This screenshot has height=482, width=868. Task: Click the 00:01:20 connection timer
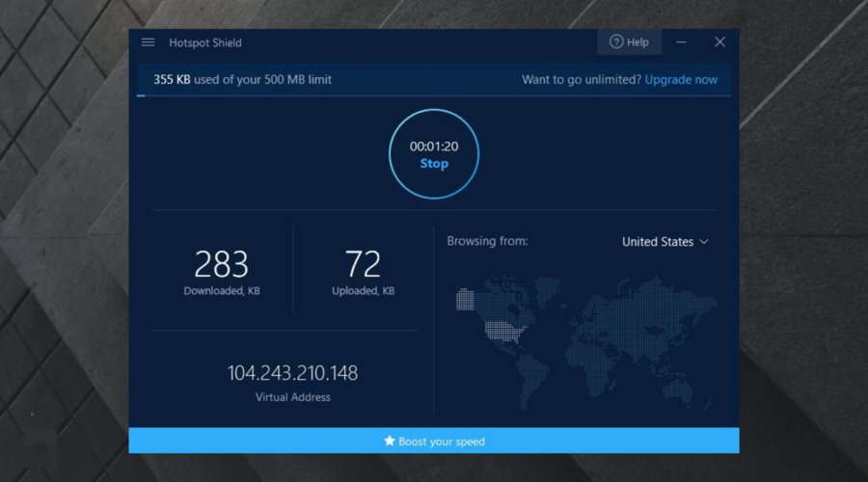[434, 147]
